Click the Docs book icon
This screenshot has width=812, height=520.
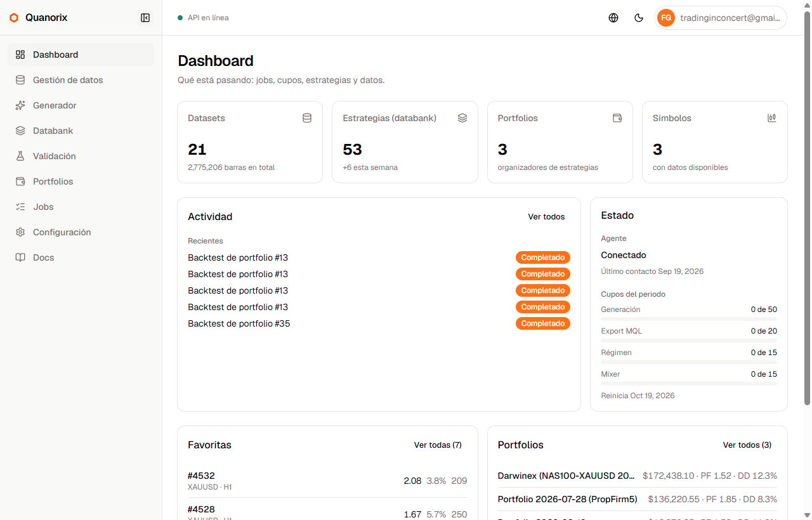20,257
